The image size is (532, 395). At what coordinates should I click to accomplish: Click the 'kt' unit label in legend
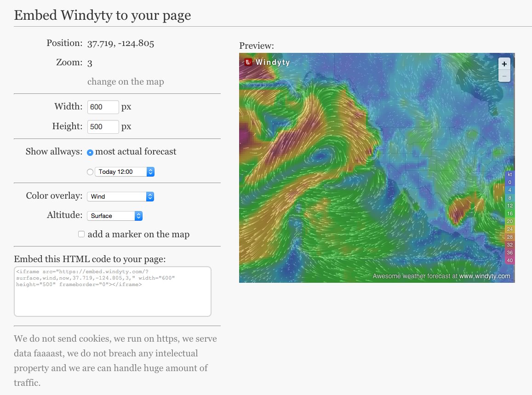pyautogui.click(x=509, y=174)
